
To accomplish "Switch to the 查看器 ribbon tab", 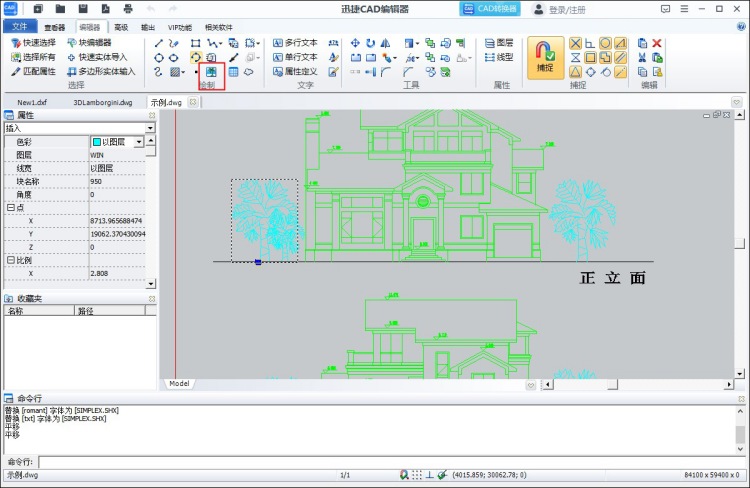I will (55, 27).
